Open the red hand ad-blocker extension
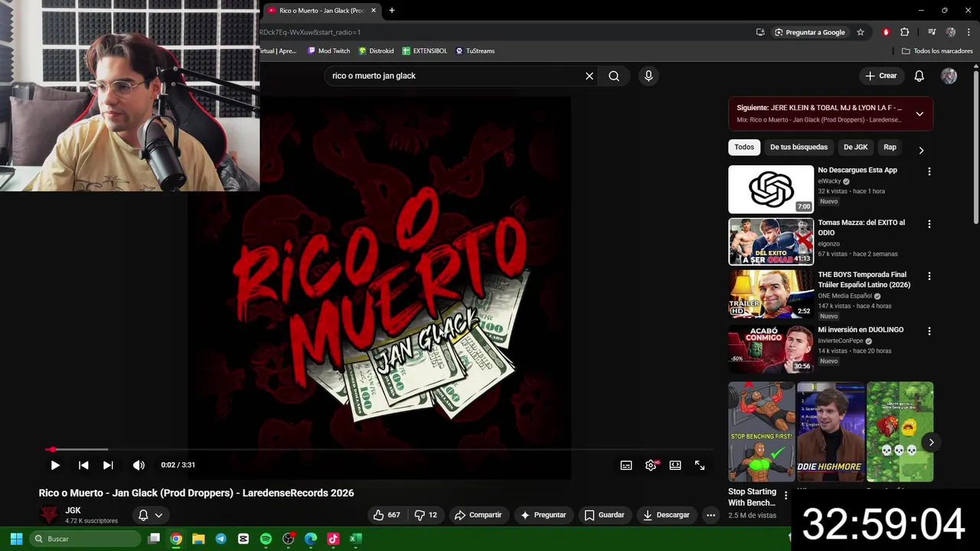980x551 pixels. pos(886,32)
